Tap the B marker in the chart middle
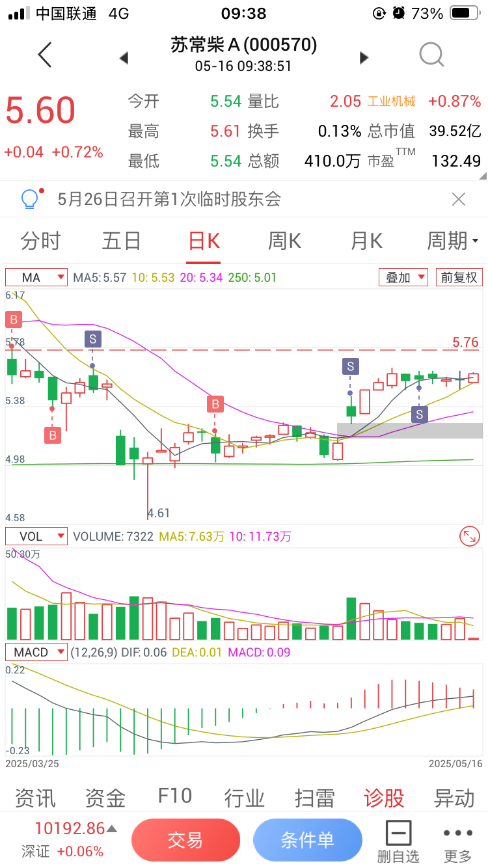The image size is (488, 868). pos(215,404)
